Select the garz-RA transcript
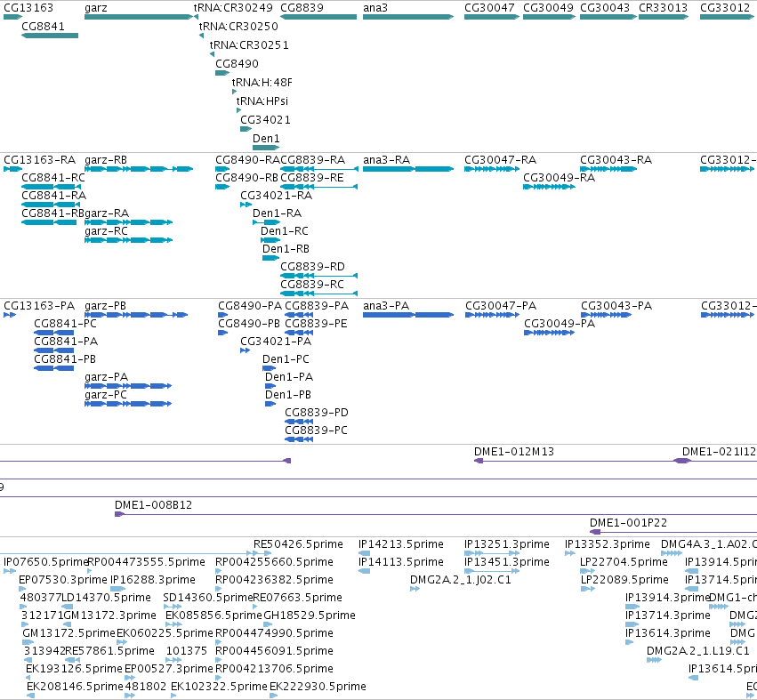Image resolution: width=757 pixels, height=700 pixels. (128, 222)
